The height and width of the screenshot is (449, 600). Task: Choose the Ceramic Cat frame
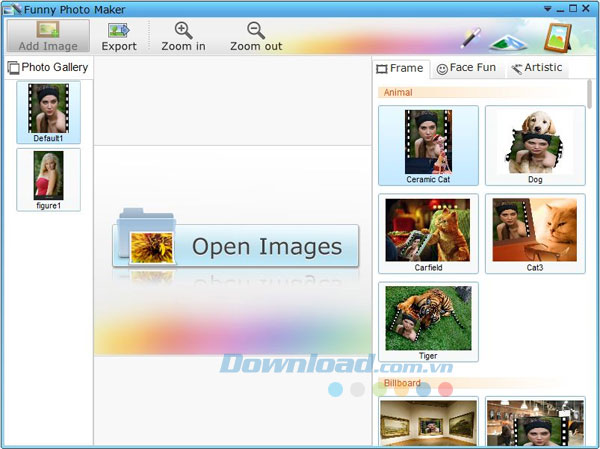click(x=428, y=146)
